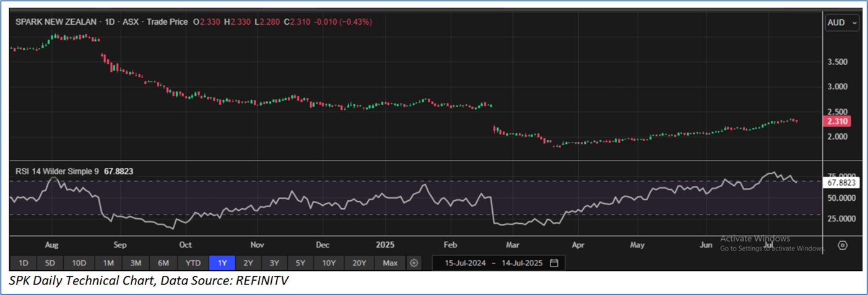Open the AUD currency dropdown

click(842, 22)
